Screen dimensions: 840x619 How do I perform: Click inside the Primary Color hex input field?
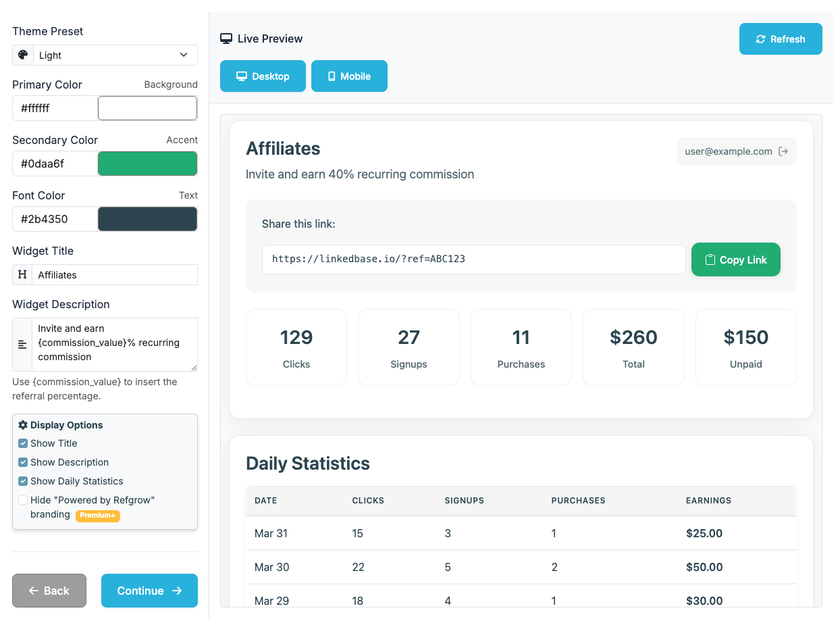(55, 108)
